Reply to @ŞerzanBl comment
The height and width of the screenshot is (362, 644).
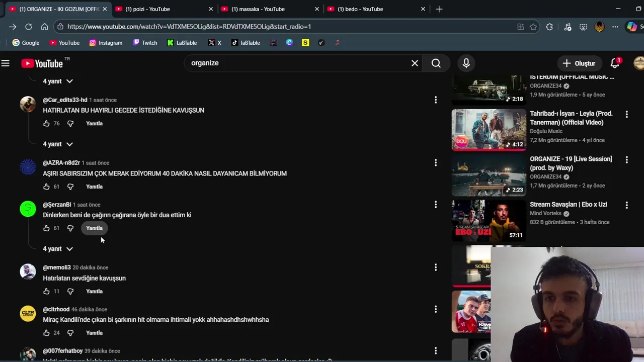(x=94, y=228)
